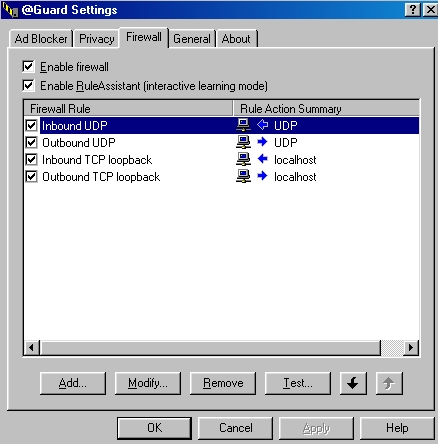Viewport: 438px width, 444px height.
Task: Click the move rule up arrow button
Action: pyautogui.click(x=389, y=383)
